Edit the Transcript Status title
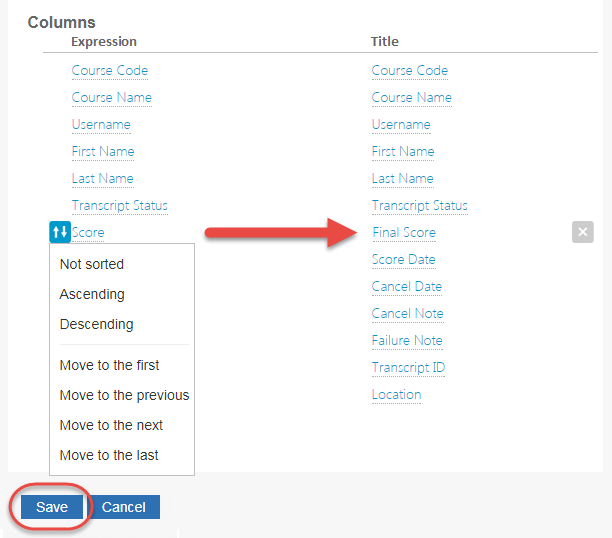 (x=420, y=206)
